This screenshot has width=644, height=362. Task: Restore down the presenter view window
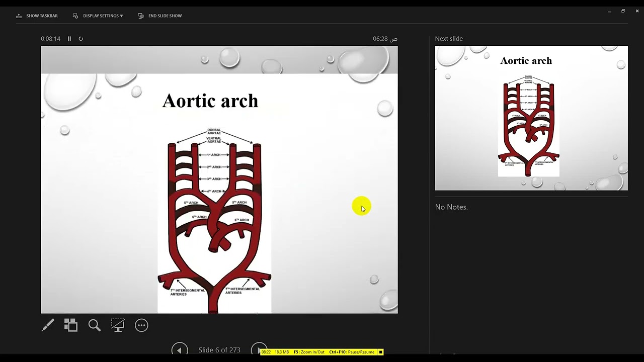tap(623, 11)
